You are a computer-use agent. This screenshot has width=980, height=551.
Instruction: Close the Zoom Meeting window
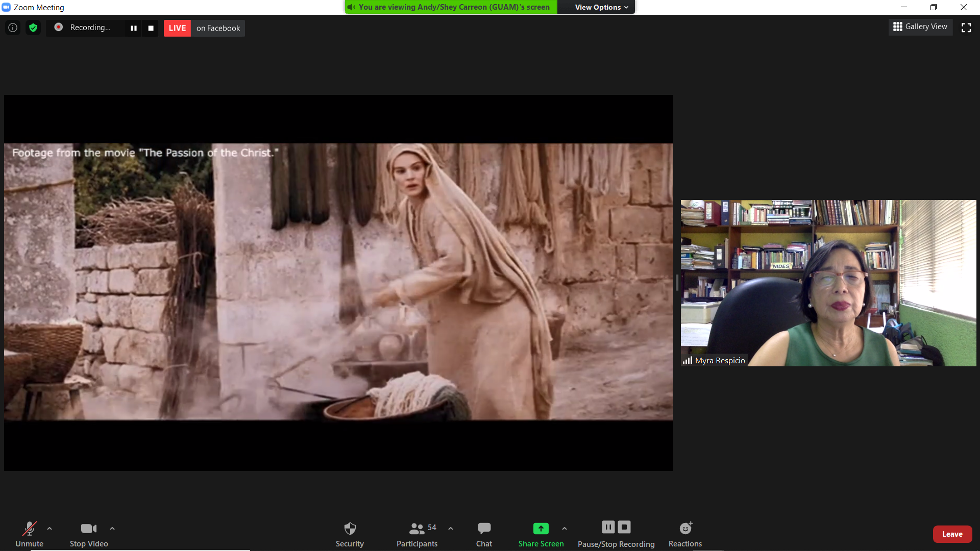(964, 7)
